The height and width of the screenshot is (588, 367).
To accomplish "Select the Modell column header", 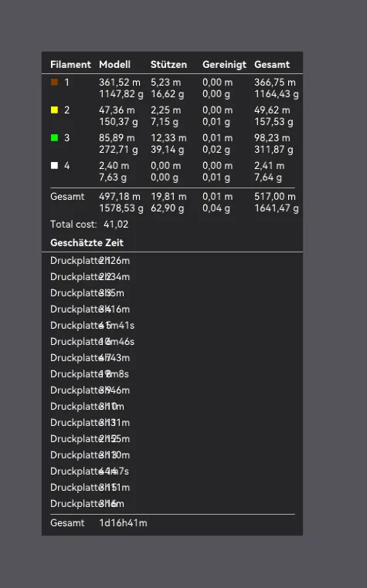I will [x=114, y=65].
